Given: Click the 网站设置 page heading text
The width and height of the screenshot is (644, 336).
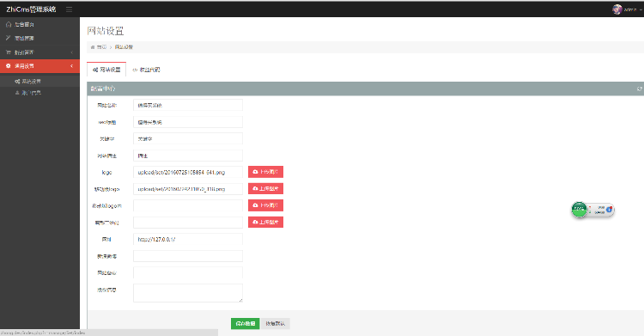Looking at the screenshot, I should (x=106, y=31).
